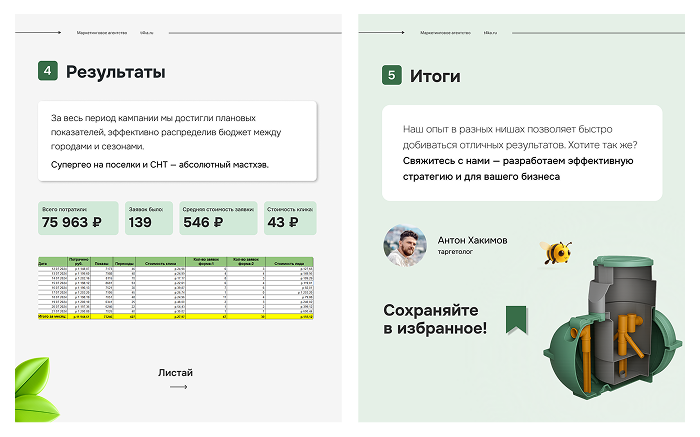Click the green bookmark save icon
Image resolution: width=700 pixels, height=437 pixels.
516,319
